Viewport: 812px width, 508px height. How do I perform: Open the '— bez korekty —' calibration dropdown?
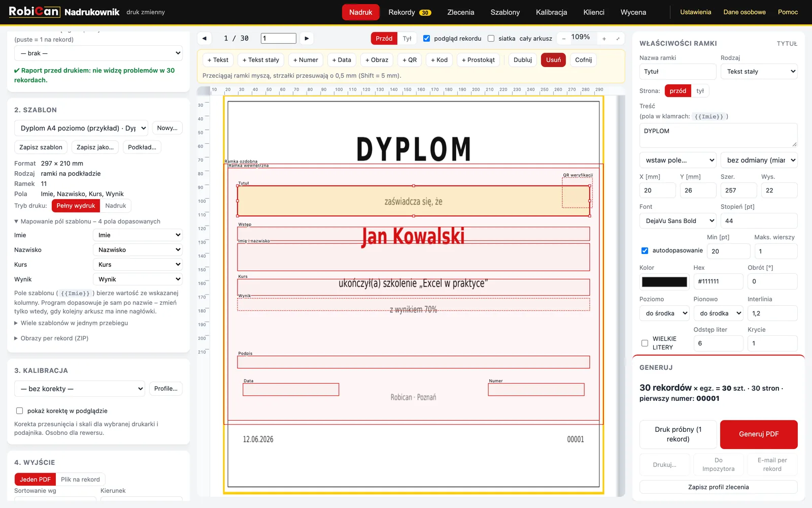coord(80,389)
